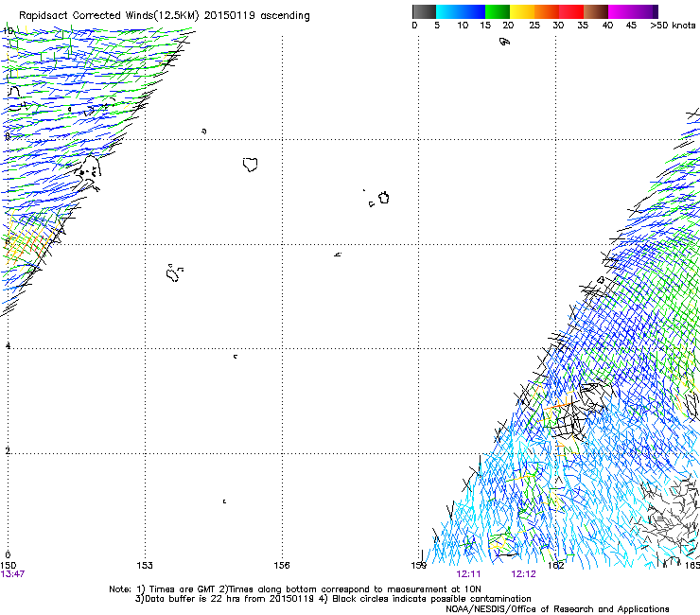The width and height of the screenshot is (700, 615).
Task: Click the small island below the legend
Action: point(504,42)
